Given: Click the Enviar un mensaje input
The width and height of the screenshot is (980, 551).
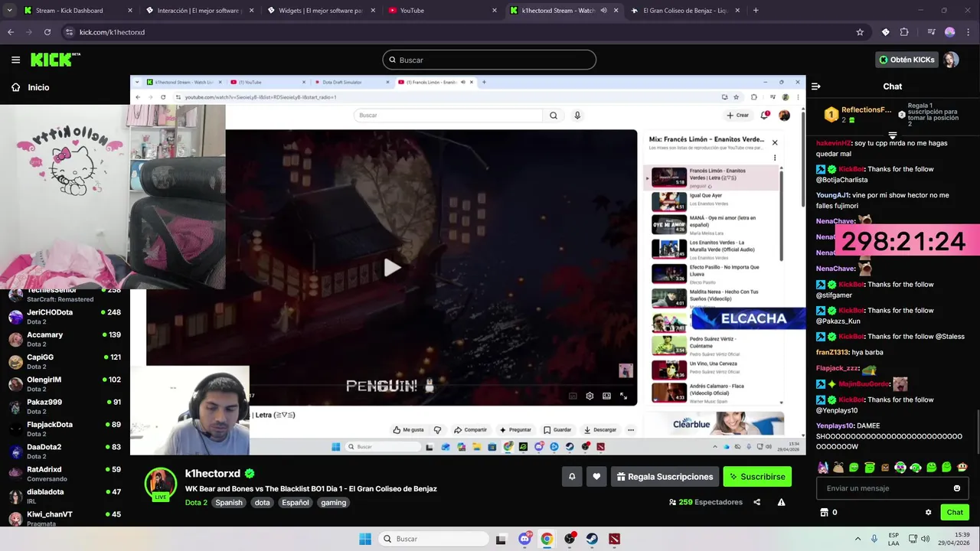Looking at the screenshot, I should (882, 488).
